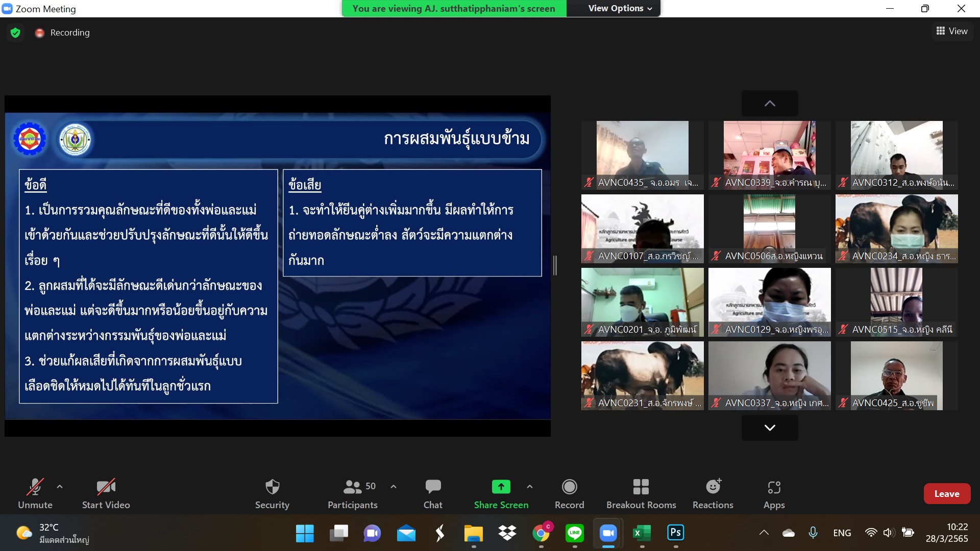Open Wi-Fi network settings
Viewport: 980px width, 551px height.
point(871,533)
